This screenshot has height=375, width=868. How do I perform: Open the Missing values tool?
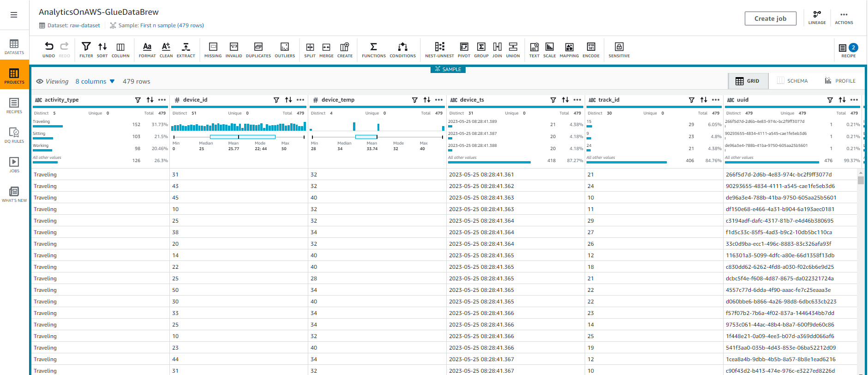213,49
